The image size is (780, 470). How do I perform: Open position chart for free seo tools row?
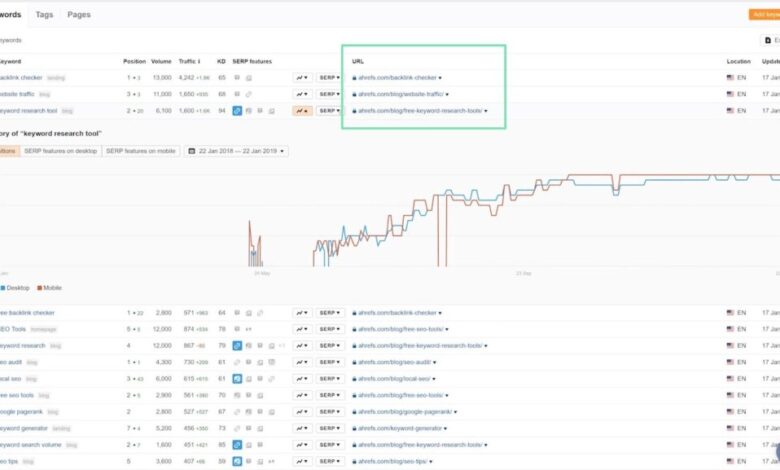click(302, 395)
